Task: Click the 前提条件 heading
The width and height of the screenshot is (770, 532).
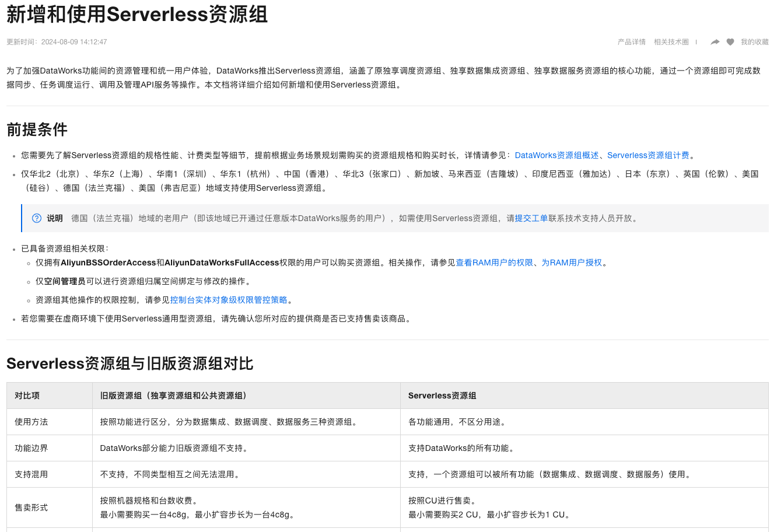Action: click(x=37, y=129)
